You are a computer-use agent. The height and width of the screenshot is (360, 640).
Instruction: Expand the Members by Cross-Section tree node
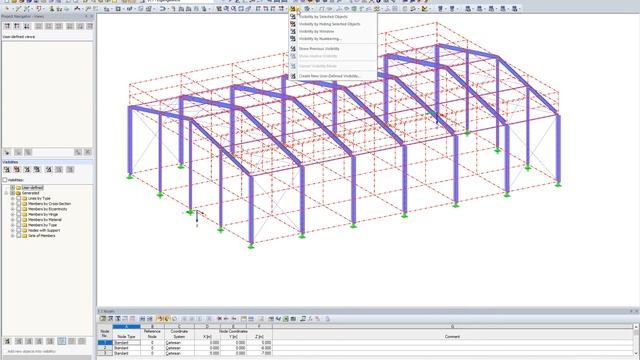[13, 204]
